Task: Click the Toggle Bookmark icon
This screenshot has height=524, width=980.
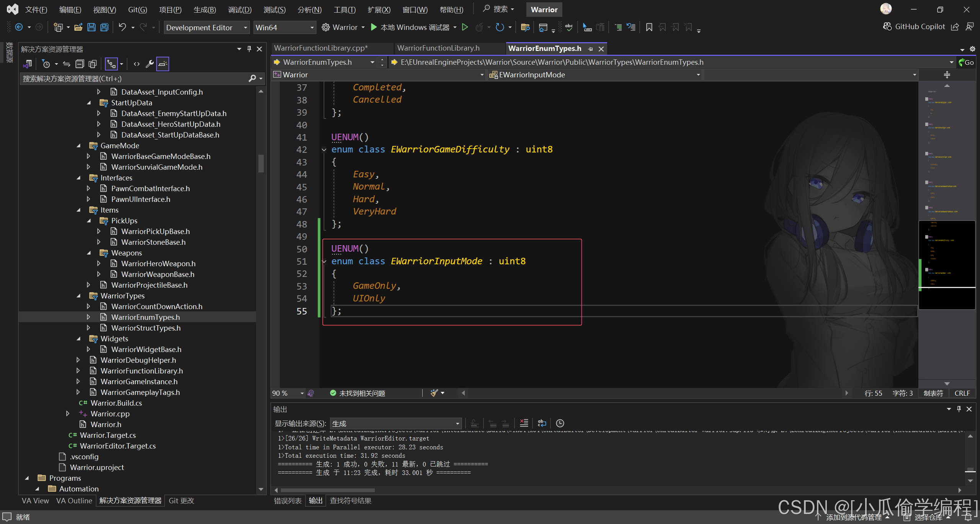Action: [649, 27]
